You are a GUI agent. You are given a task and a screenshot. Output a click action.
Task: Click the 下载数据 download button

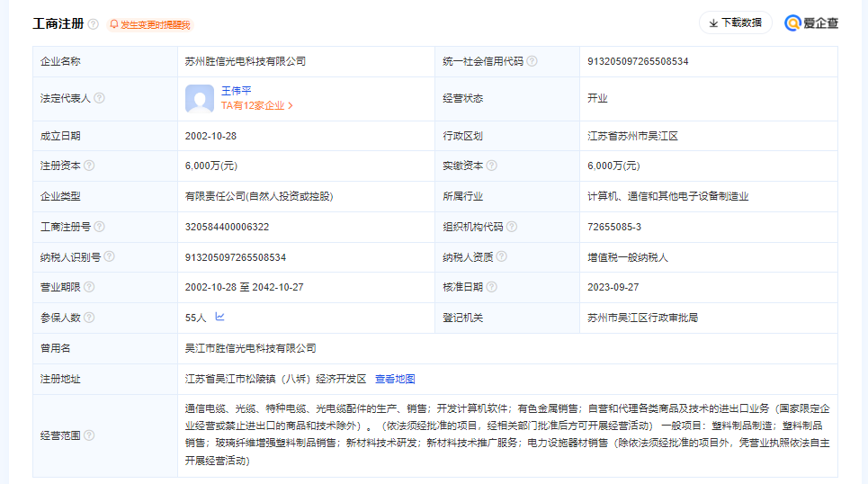[x=736, y=22]
